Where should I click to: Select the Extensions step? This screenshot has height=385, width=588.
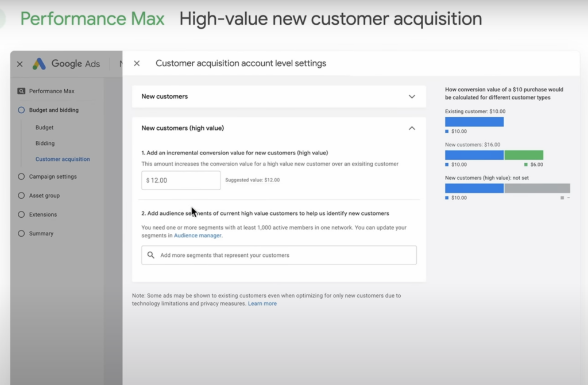37,215
